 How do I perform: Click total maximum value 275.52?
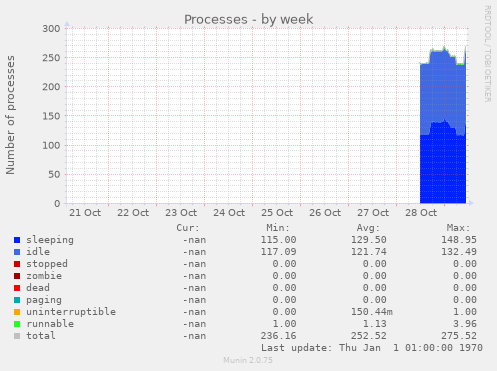tap(459, 336)
